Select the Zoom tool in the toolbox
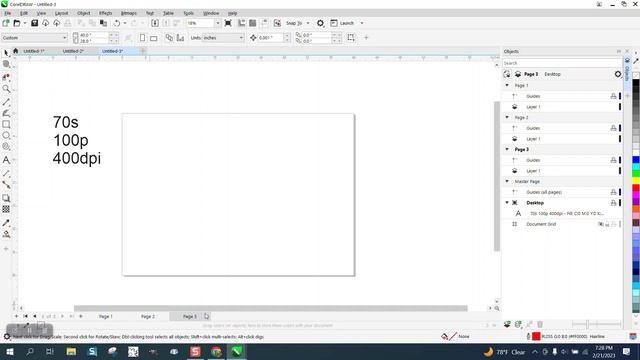 coord(6,89)
